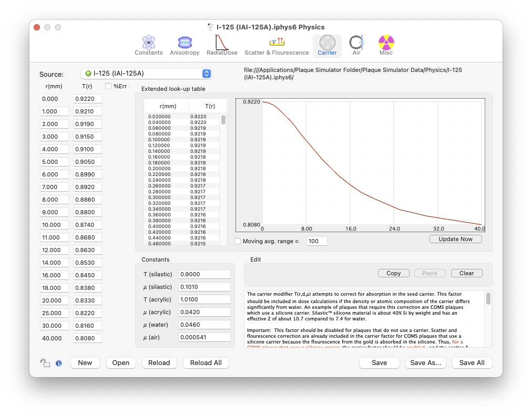Click the carrier modifier description text
Image resolution: width=532 pixels, height=416 pixels.
(365, 319)
